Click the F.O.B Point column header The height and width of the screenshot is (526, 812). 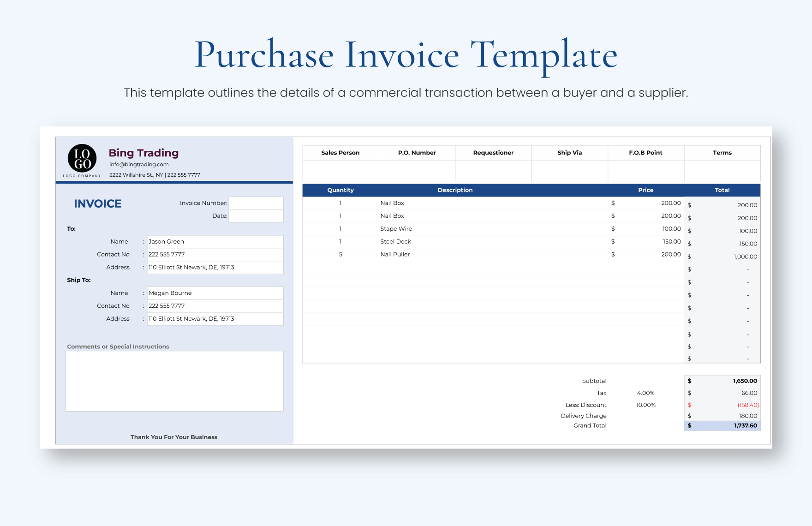[646, 152]
